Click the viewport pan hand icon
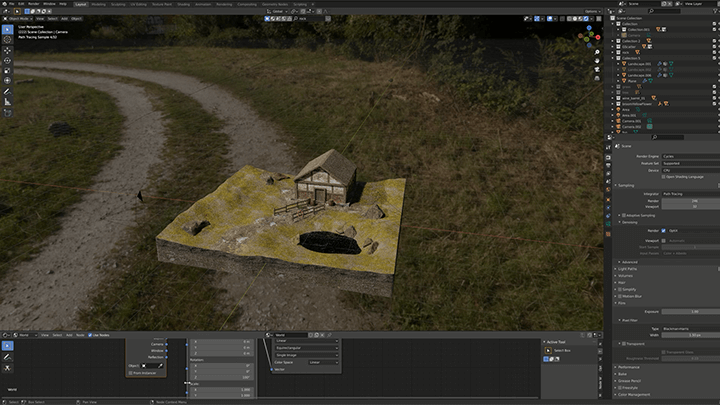 tap(597, 61)
